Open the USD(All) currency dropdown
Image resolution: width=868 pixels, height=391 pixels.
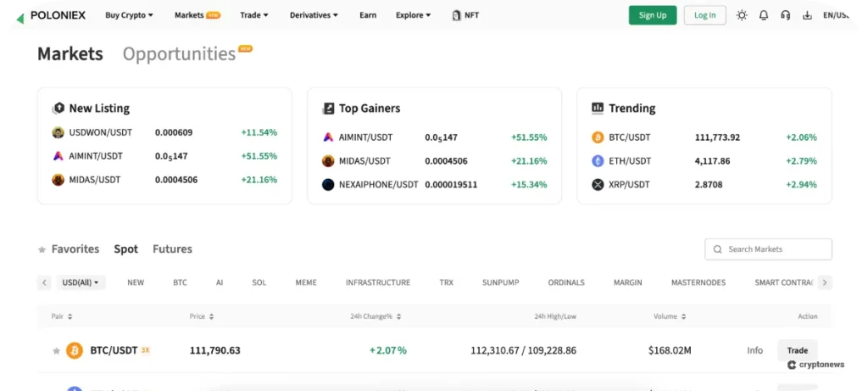coord(81,282)
